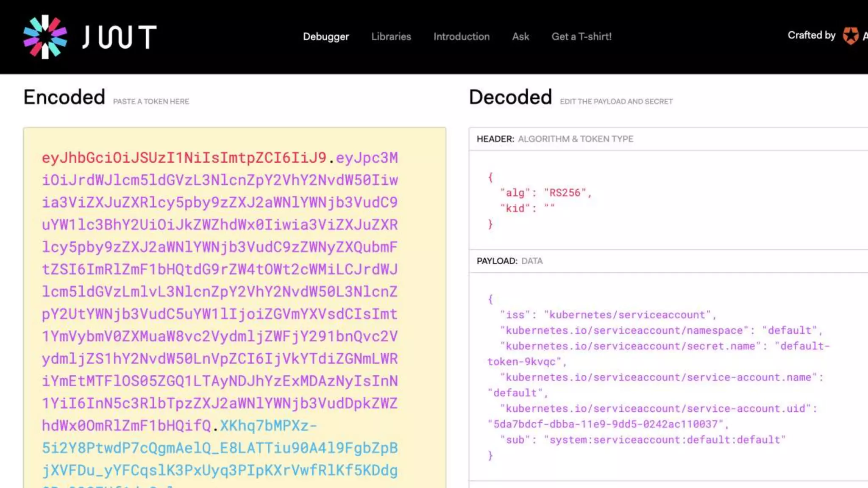Screen dimensions: 868x488
Task: Click the JWT wordmark text logo
Action: [120, 37]
